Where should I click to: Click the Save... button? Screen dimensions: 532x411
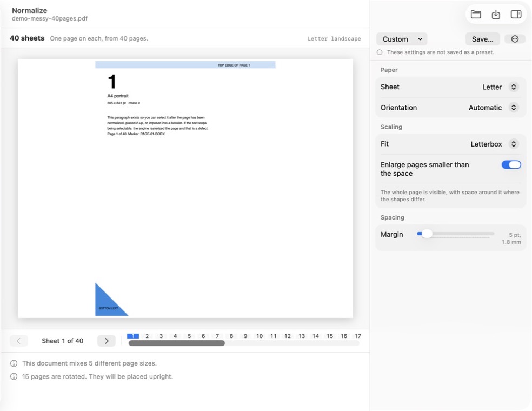pos(482,39)
